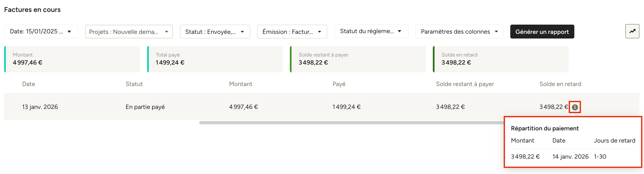644x174 pixels.
Task: Click the Montant column header
Action: point(240,84)
